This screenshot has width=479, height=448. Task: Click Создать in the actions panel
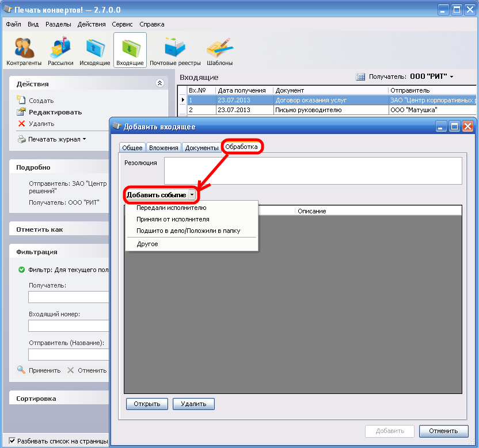point(41,101)
